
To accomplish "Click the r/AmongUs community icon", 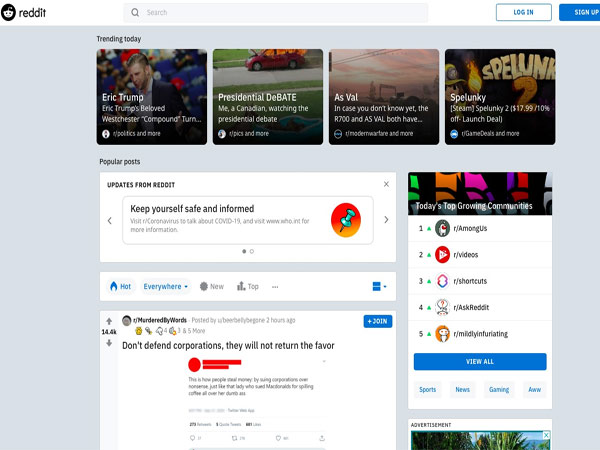I will click(x=443, y=228).
